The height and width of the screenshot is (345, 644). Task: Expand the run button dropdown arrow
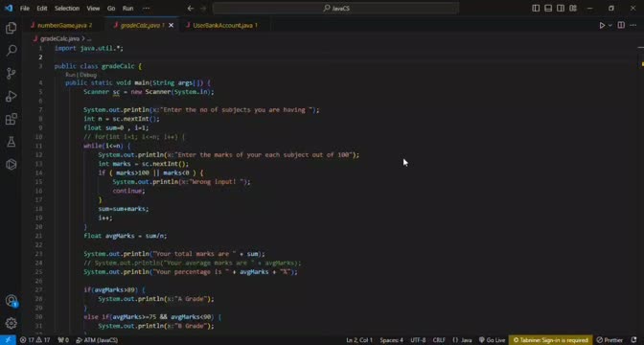609,26
